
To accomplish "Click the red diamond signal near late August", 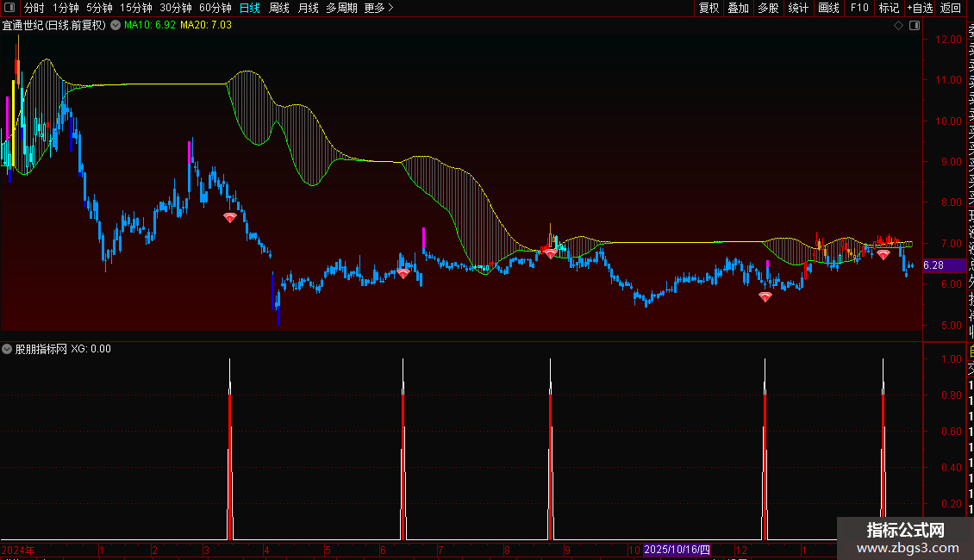I will click(x=551, y=253).
